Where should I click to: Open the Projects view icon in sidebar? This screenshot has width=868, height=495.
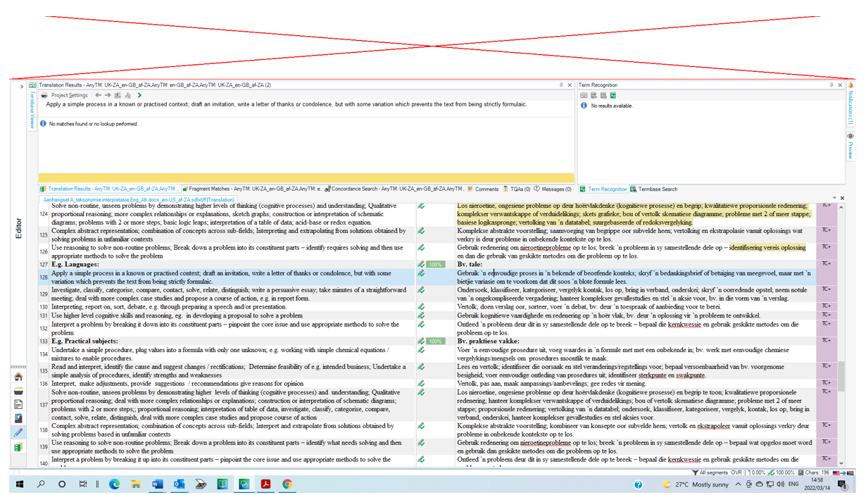[18, 391]
